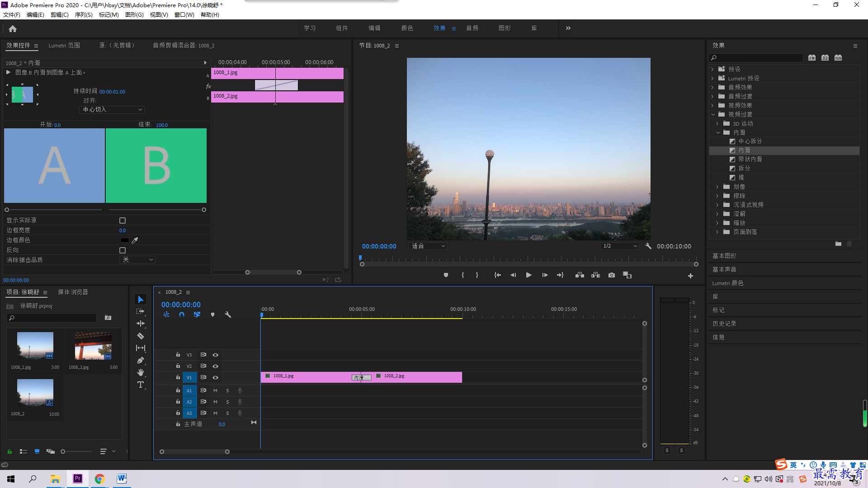Mute audio track A3
Viewport: 868px width, 488px height.
point(216,413)
